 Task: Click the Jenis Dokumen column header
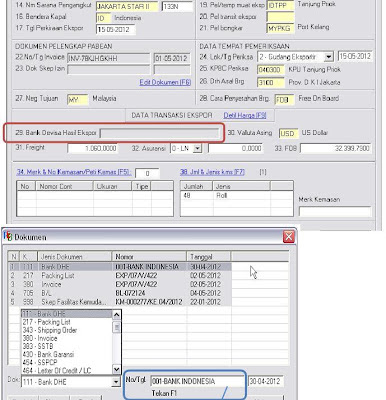pos(74,257)
